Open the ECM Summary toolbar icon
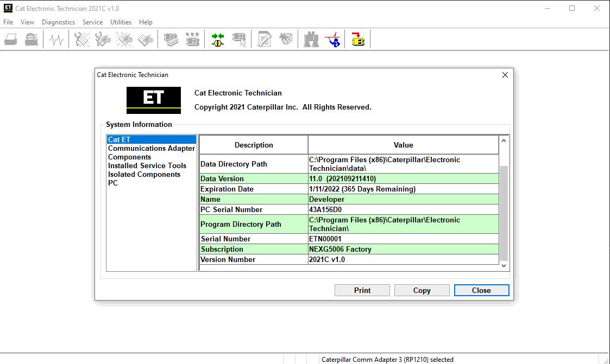Viewport: 610px width, 364px height. pyautogui.click(x=171, y=39)
